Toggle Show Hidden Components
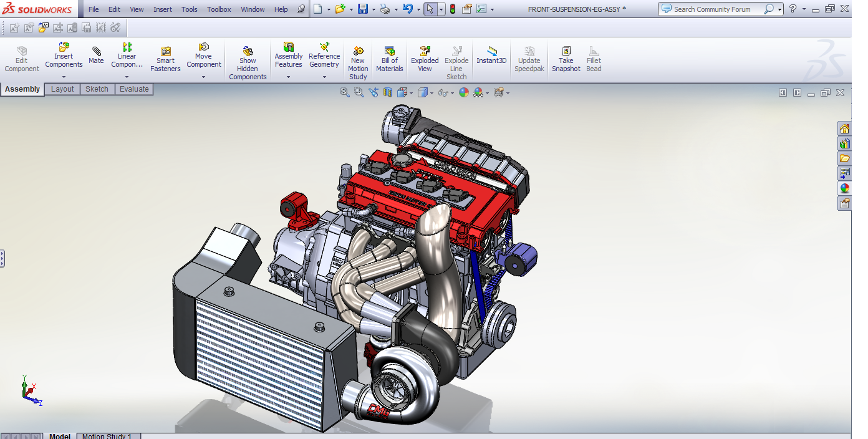868x439 pixels. coord(248,59)
